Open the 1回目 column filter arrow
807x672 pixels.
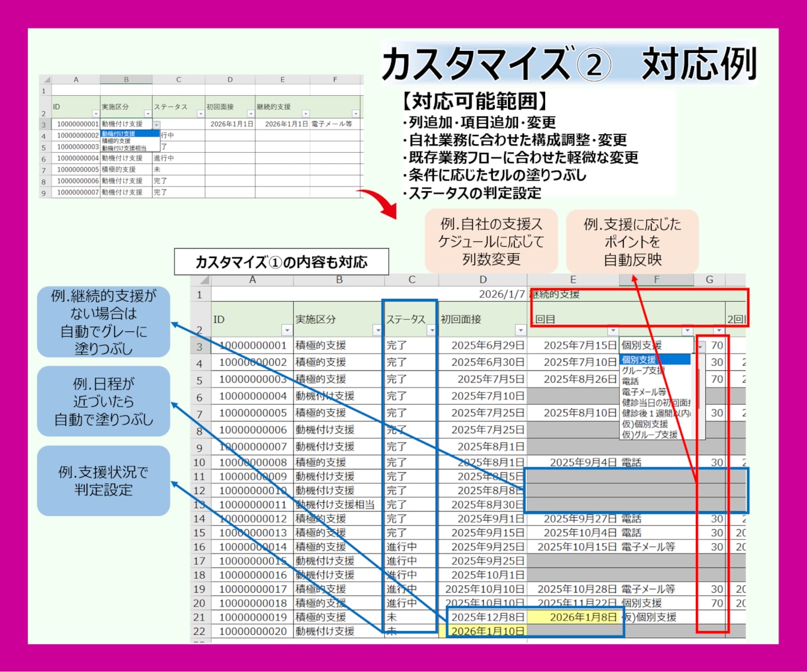(613, 330)
